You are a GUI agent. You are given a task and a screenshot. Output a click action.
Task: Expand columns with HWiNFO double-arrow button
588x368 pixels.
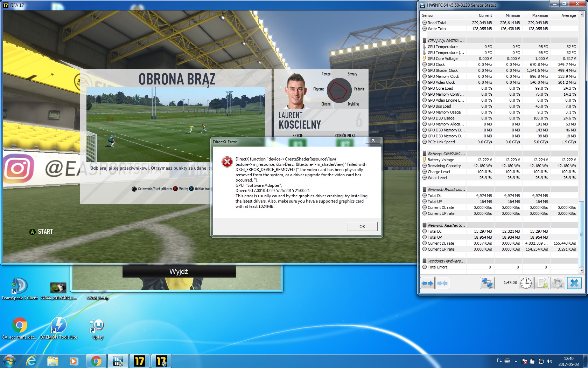[x=427, y=283]
